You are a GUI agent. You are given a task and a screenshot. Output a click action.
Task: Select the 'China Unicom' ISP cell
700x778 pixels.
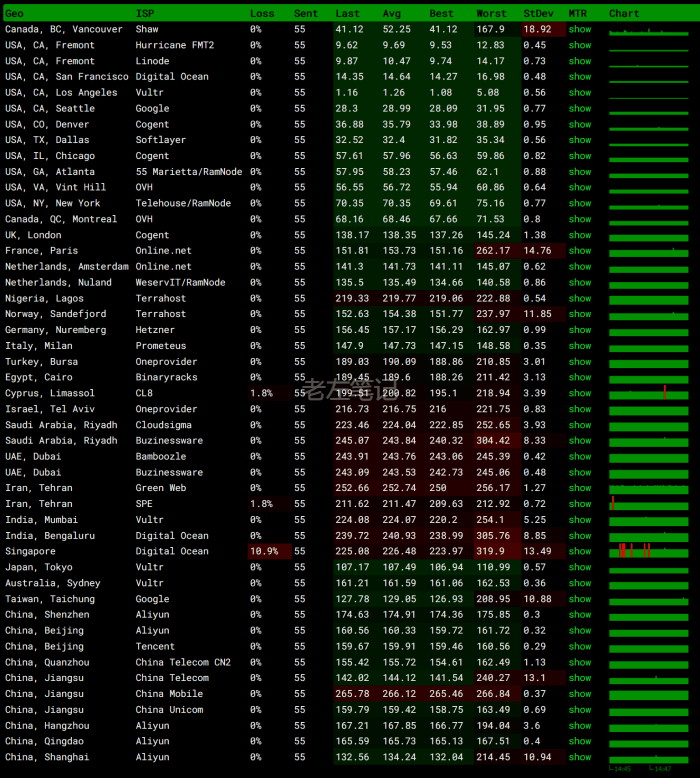tap(169, 710)
